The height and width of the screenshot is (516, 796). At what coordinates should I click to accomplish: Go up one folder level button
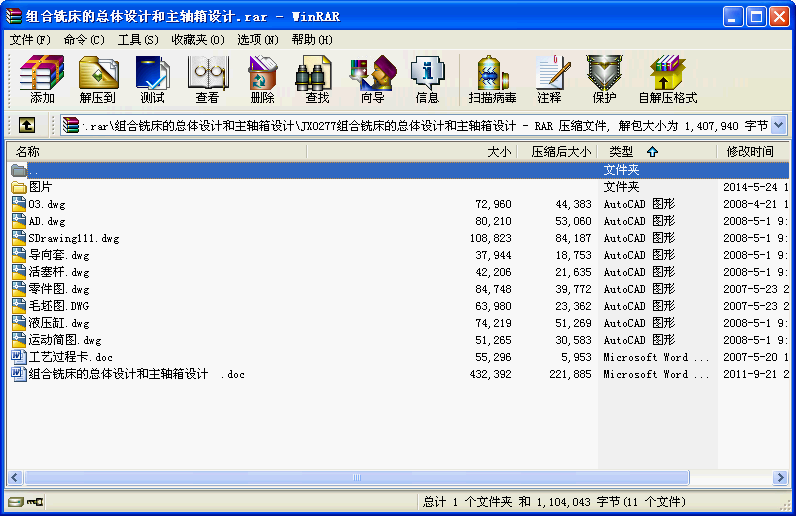click(x=27, y=125)
